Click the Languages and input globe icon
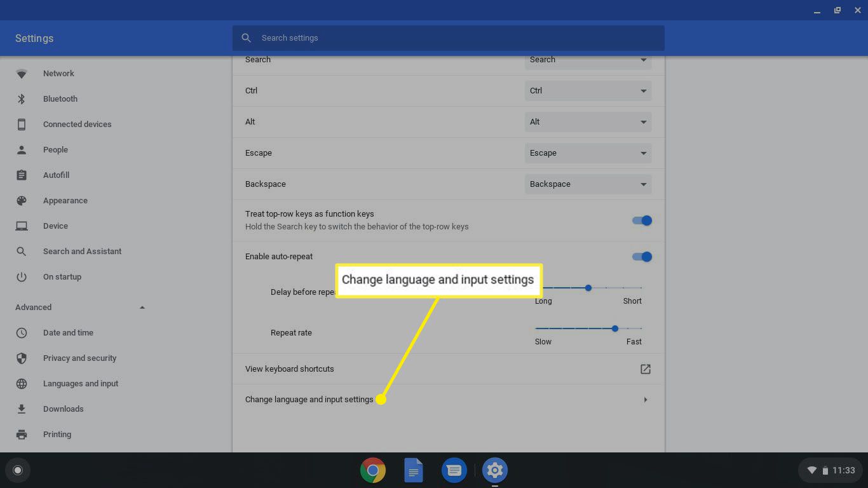 pos(22,384)
